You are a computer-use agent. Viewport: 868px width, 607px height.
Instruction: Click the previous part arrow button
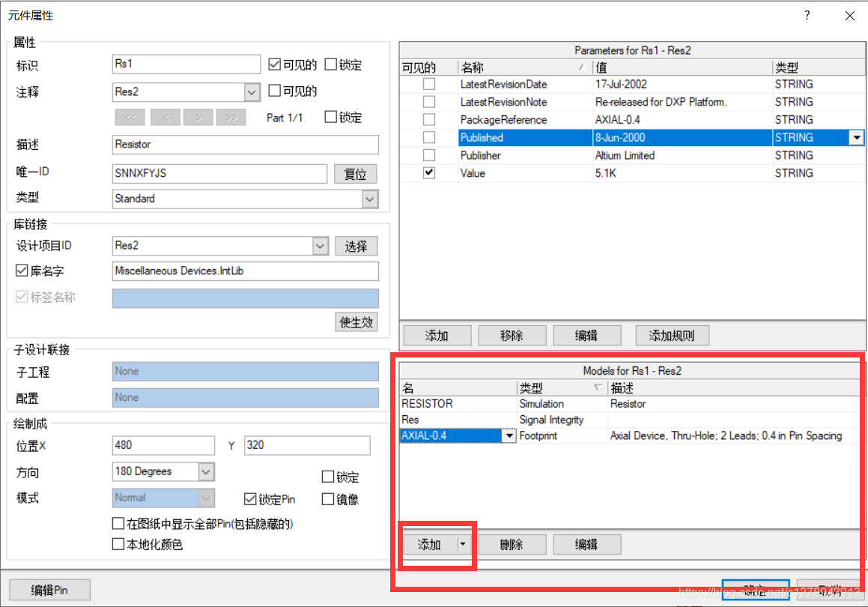(166, 118)
